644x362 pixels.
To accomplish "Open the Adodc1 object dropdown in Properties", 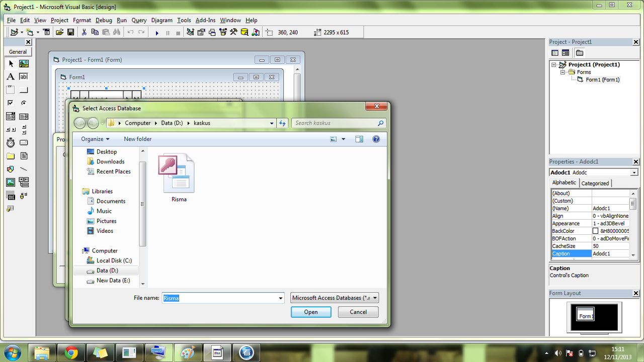I will coord(634,172).
